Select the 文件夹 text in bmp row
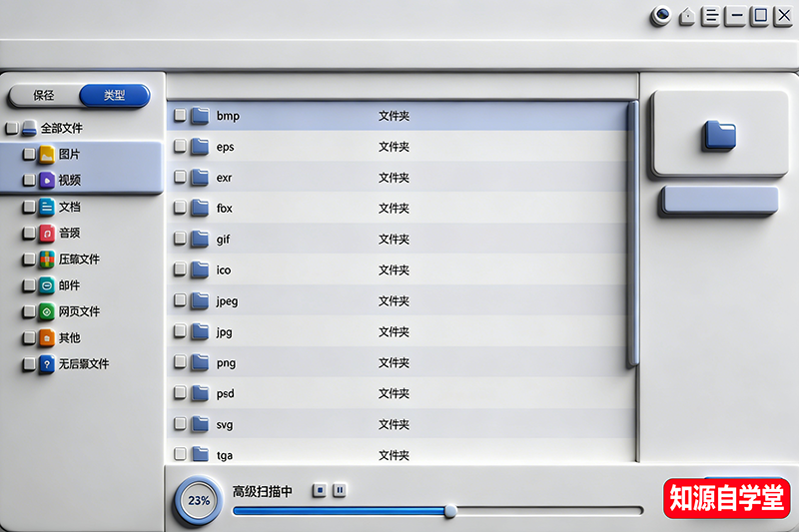Image resolution: width=799 pixels, height=532 pixels. tap(394, 116)
